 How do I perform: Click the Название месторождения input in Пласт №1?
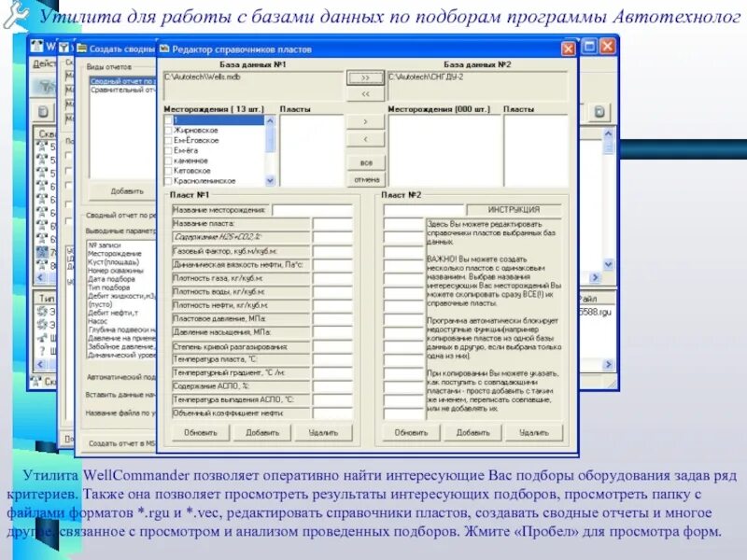pos(313,210)
